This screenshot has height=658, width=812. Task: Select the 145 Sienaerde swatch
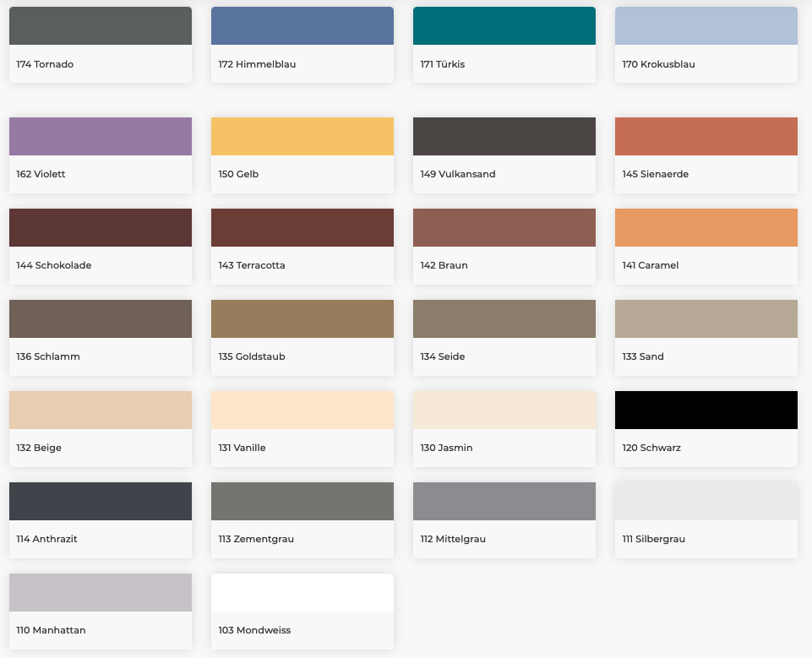[706, 136]
